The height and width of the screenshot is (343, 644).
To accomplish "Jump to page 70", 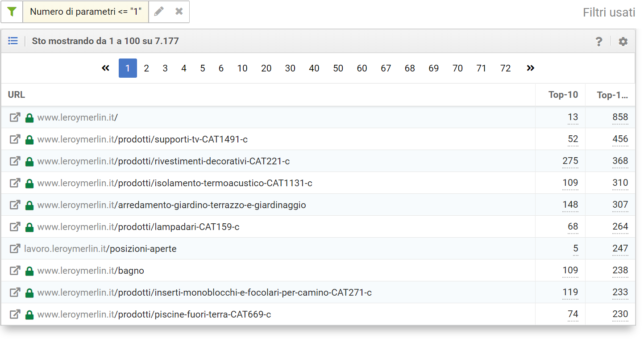I will click(457, 68).
